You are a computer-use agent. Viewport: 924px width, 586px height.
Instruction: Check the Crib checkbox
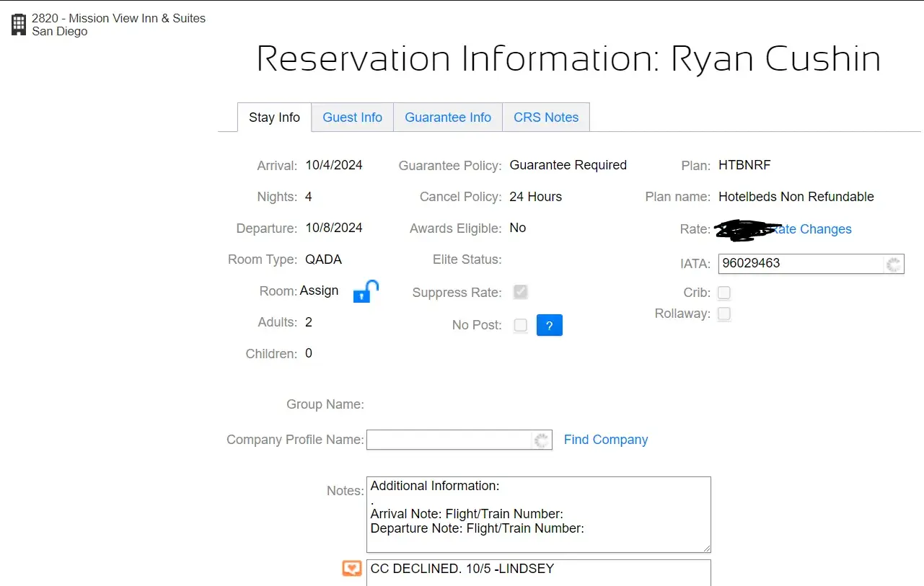click(724, 293)
